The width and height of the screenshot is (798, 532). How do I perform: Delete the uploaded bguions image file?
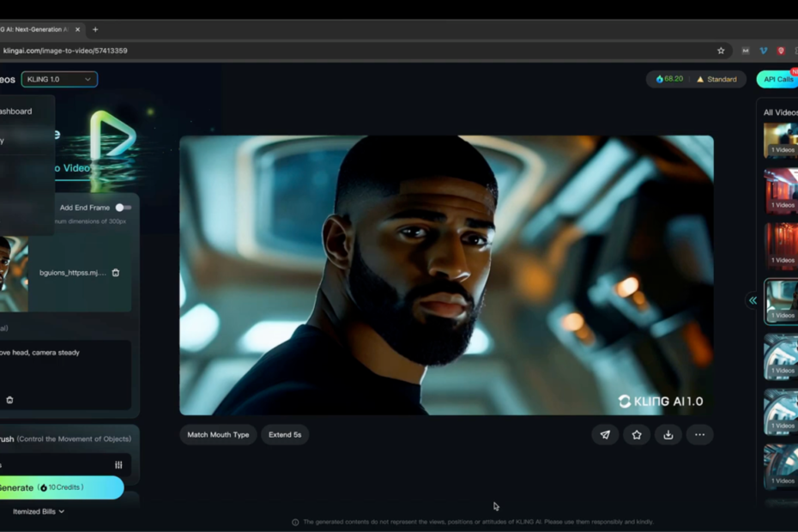(x=116, y=272)
